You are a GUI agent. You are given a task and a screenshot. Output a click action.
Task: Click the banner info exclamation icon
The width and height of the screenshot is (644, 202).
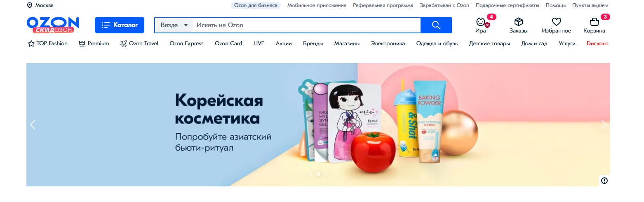click(x=604, y=180)
